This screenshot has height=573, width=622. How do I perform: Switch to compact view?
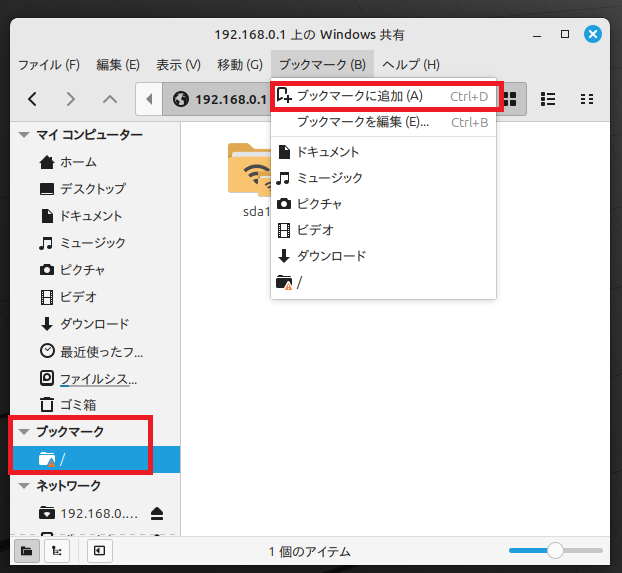click(587, 99)
